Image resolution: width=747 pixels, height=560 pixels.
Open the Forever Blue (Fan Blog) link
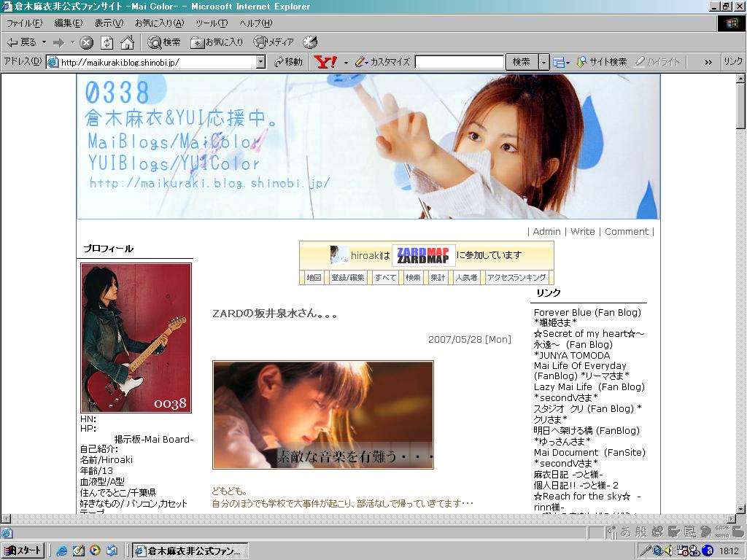pos(587,312)
